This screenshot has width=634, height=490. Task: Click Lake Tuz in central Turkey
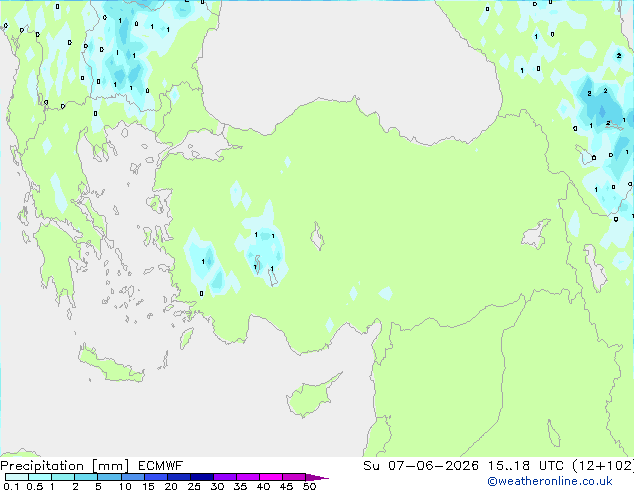(x=317, y=237)
